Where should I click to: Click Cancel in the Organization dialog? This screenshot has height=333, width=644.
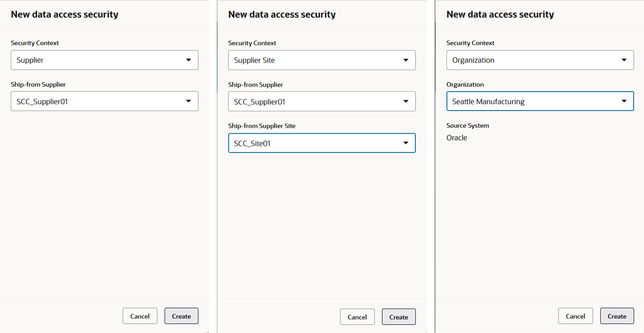pyautogui.click(x=575, y=316)
